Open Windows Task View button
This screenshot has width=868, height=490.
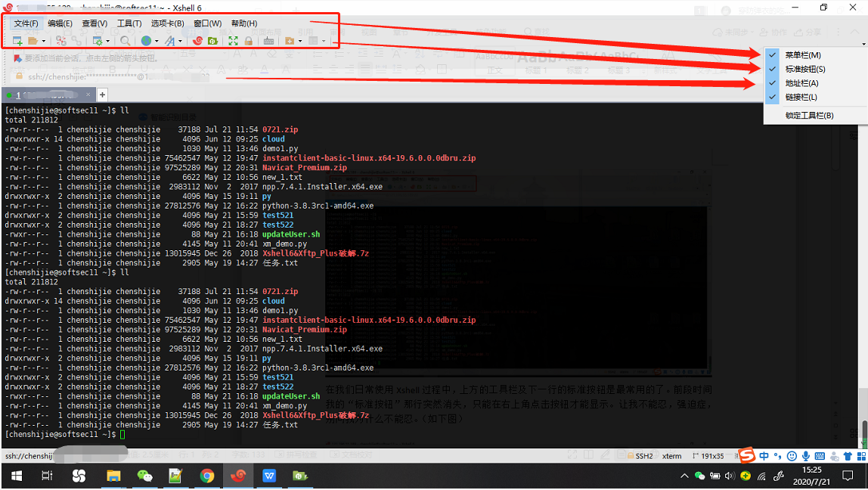47,476
